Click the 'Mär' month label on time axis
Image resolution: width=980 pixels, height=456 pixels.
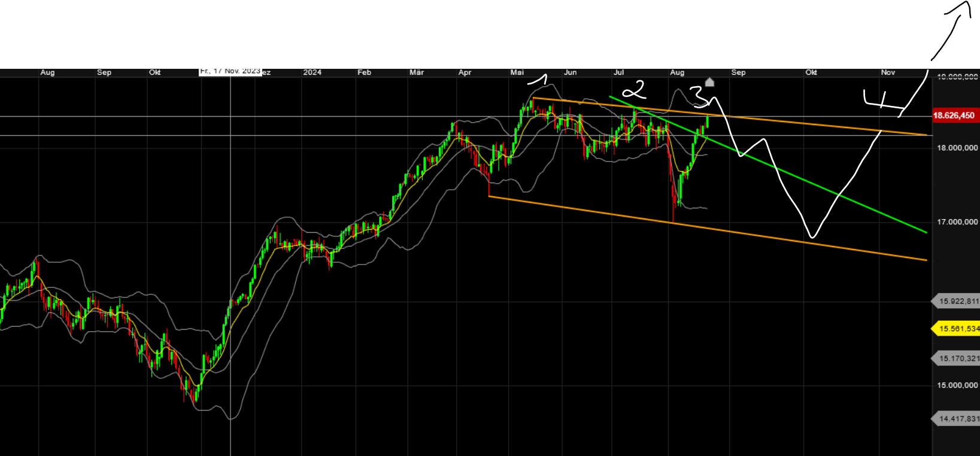[x=417, y=72]
